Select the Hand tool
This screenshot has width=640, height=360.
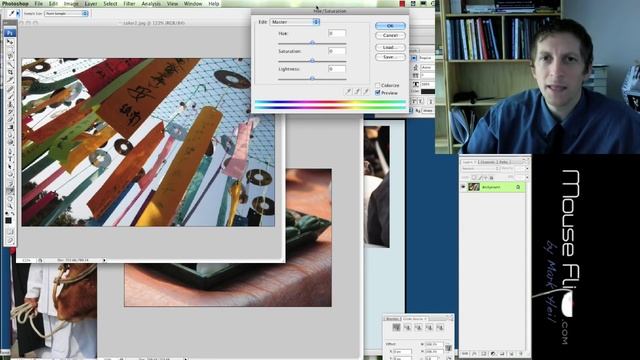pos(10,198)
